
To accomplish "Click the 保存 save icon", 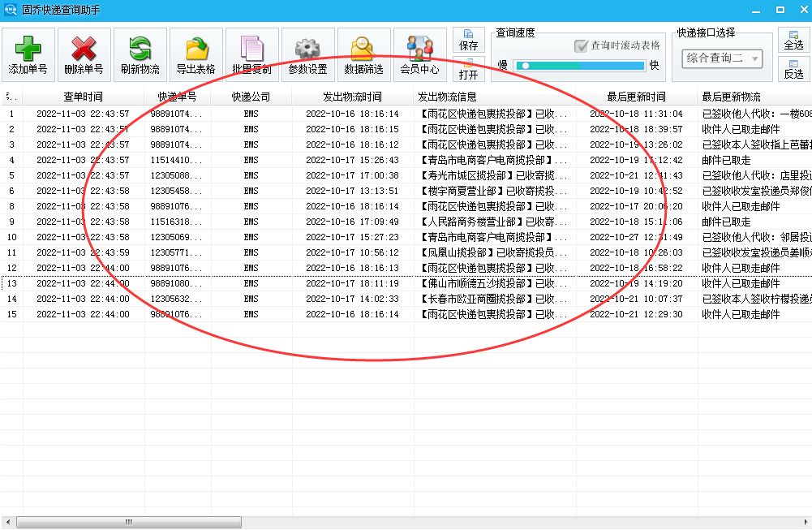I will [x=468, y=41].
